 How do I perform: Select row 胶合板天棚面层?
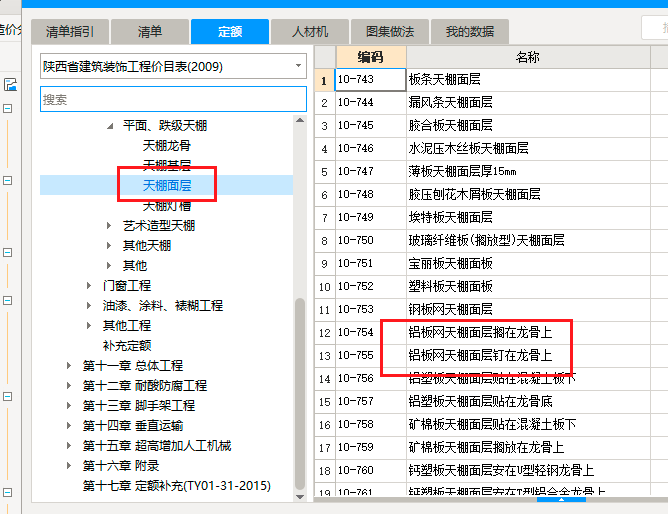[528, 126]
